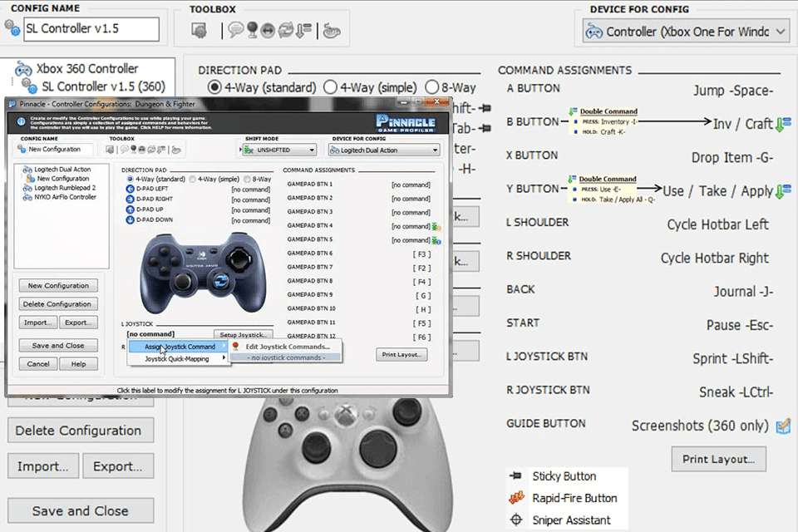Click New Configuration button in Dungeon & Fighter window
The height and width of the screenshot is (532, 798).
(x=58, y=286)
